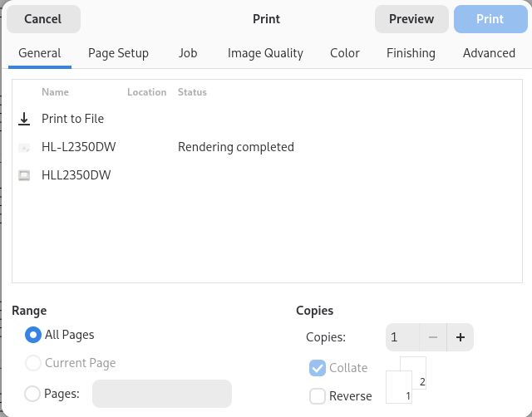This screenshot has width=532, height=417.
Task: Select the All Pages radio button
Action: [33, 335]
